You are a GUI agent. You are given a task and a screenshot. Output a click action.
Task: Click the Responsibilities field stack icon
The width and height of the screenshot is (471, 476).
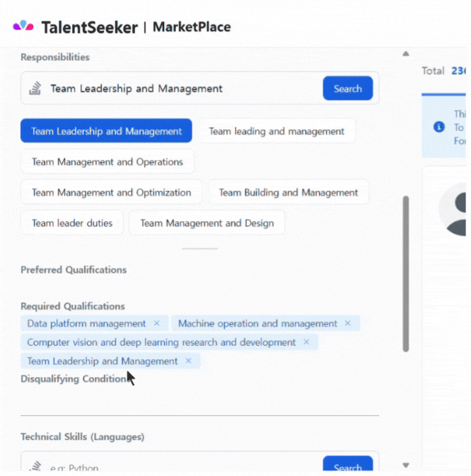click(x=35, y=89)
